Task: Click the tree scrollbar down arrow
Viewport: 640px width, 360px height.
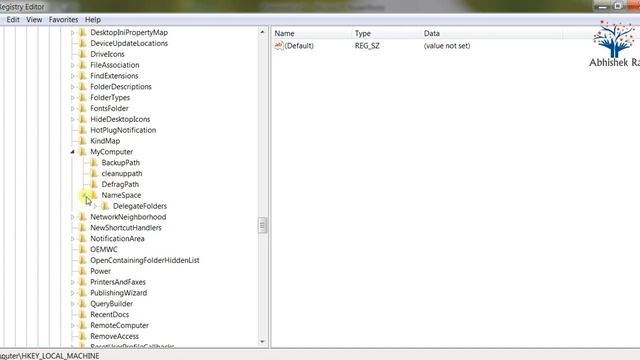Action: pos(262,342)
